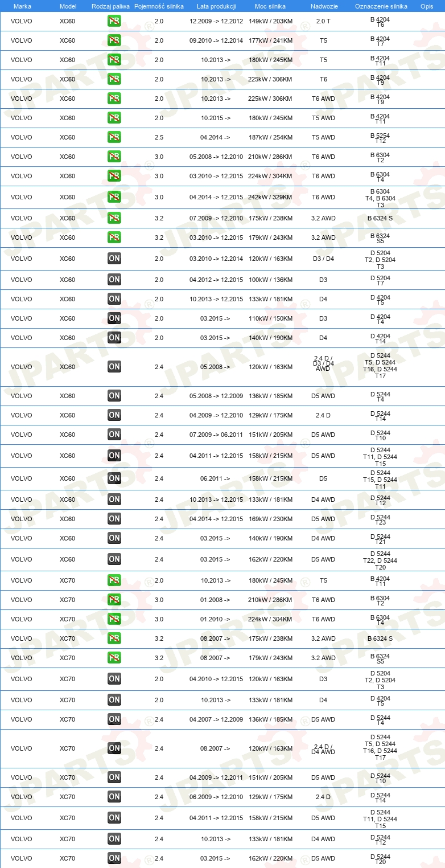Click the Opis column header
The image size is (445, 868).
click(x=426, y=6)
